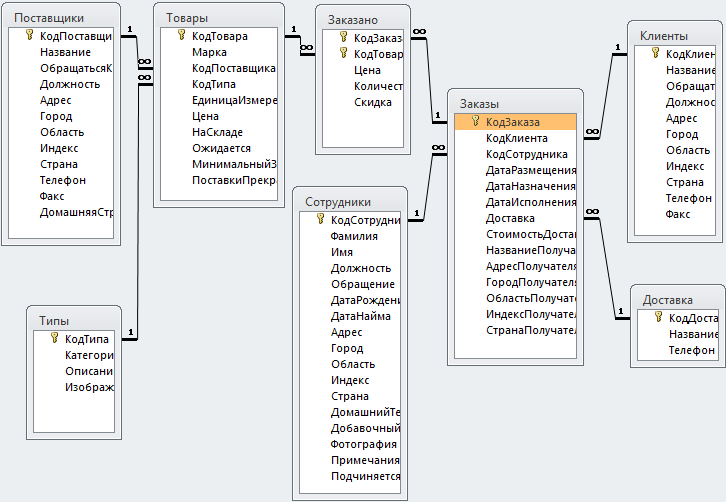Image resolution: width=726 pixels, height=502 pixels.
Task: Select ДатаНайма field in Сотрудники
Action: coord(350,316)
